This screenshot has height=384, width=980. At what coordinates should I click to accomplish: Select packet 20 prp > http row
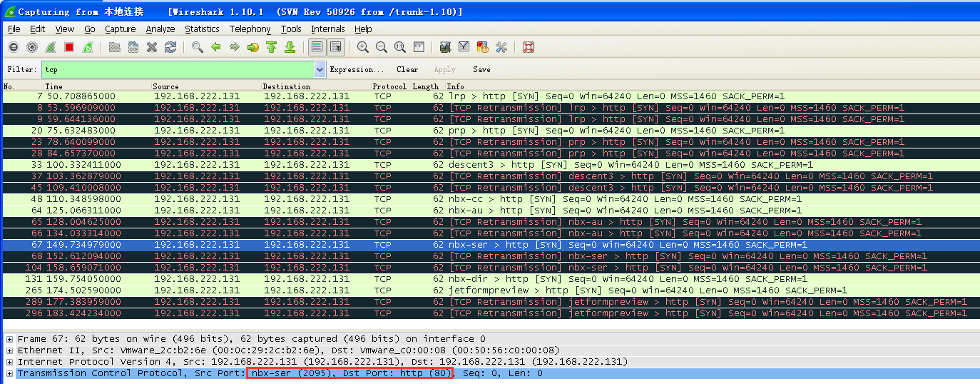click(490, 131)
